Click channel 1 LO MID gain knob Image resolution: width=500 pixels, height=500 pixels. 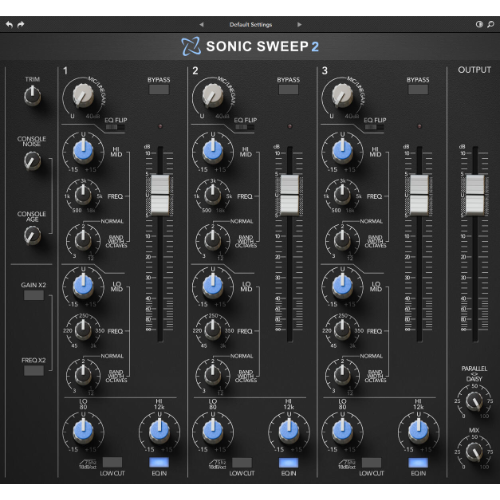coord(83,286)
